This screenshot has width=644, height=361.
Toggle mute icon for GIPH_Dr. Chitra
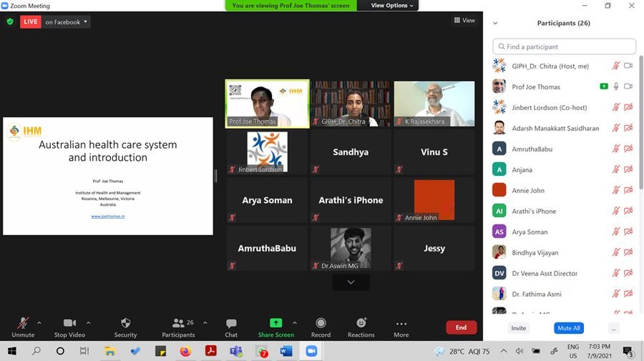click(615, 66)
